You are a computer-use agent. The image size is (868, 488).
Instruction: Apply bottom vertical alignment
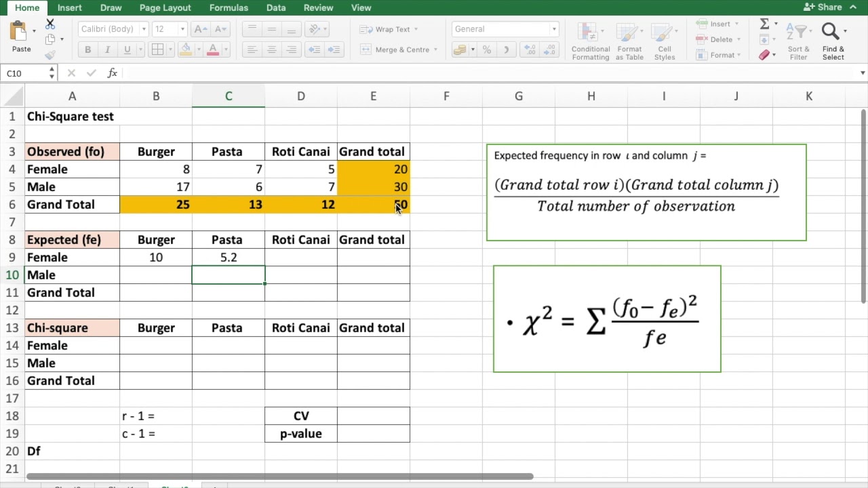[292, 29]
